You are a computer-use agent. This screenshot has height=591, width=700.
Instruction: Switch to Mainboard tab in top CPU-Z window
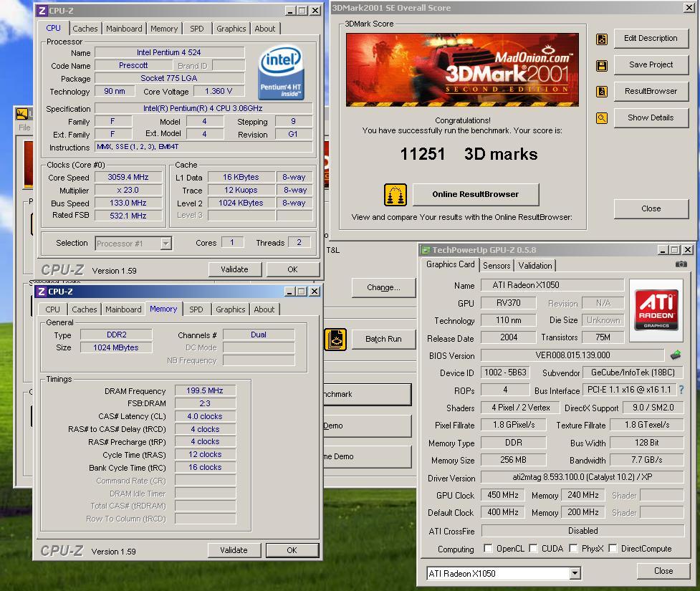[124, 29]
